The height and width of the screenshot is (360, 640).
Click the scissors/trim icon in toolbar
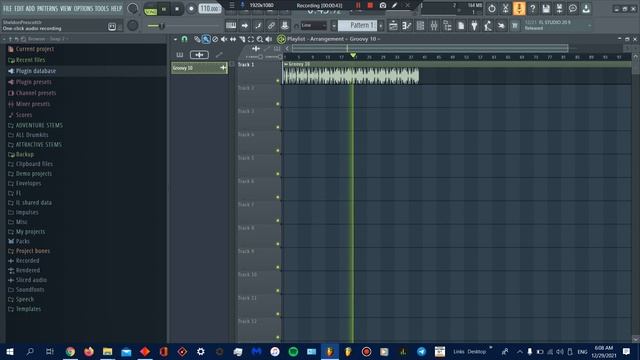point(505,9)
